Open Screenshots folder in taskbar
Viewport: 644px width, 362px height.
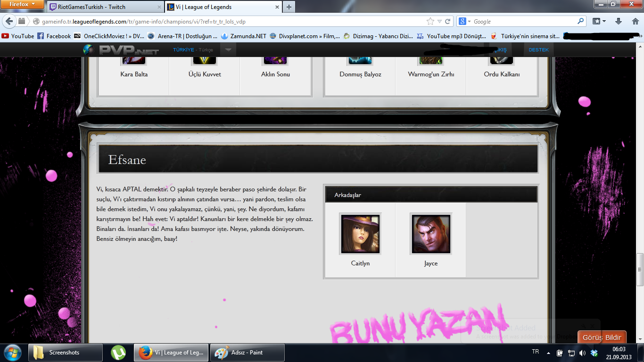(65, 352)
